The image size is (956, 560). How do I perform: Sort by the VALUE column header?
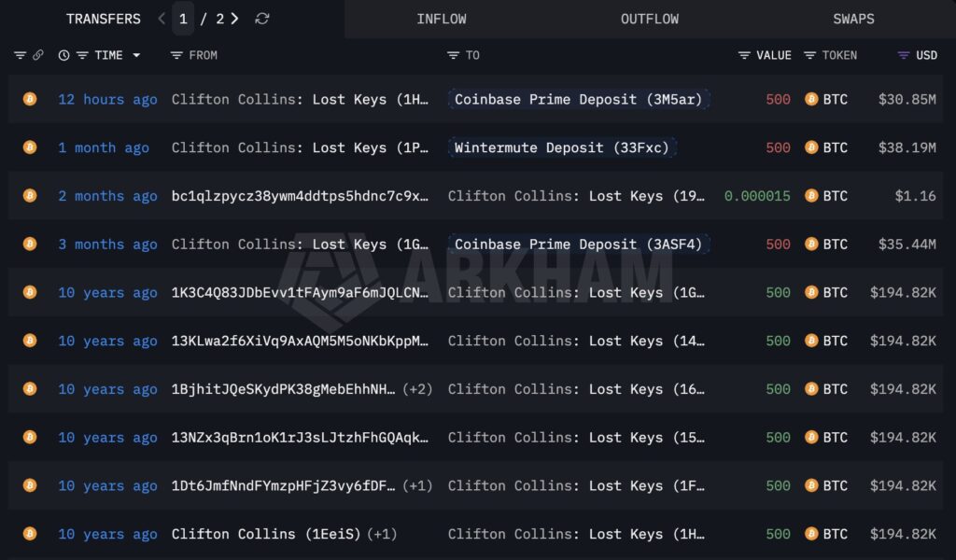(x=774, y=55)
